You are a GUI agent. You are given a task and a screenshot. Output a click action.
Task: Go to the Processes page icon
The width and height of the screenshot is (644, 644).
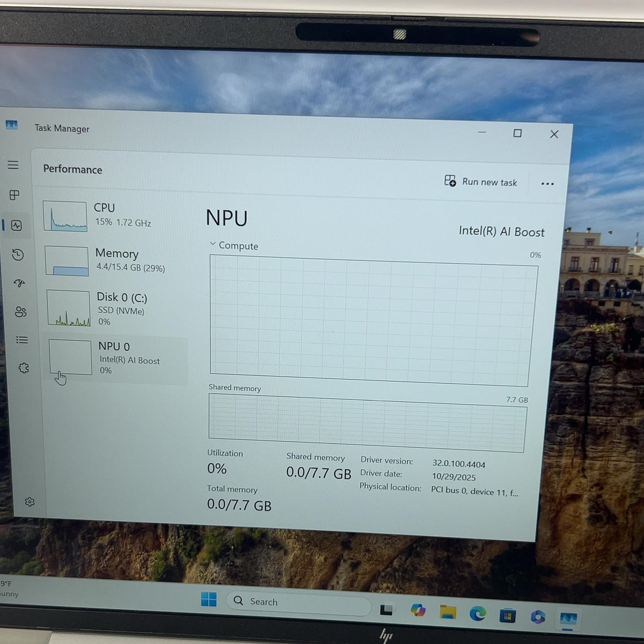[x=14, y=195]
